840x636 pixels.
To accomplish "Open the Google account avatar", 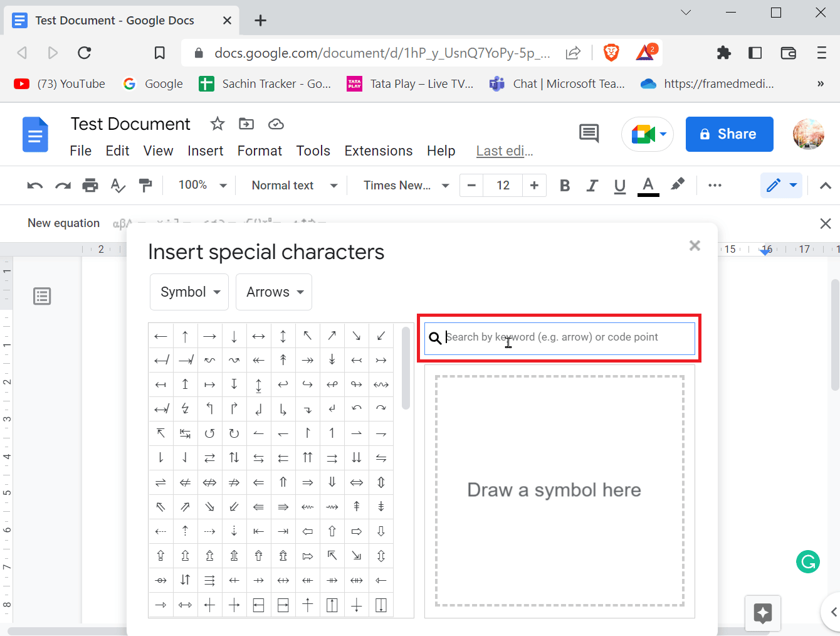I will 809,134.
